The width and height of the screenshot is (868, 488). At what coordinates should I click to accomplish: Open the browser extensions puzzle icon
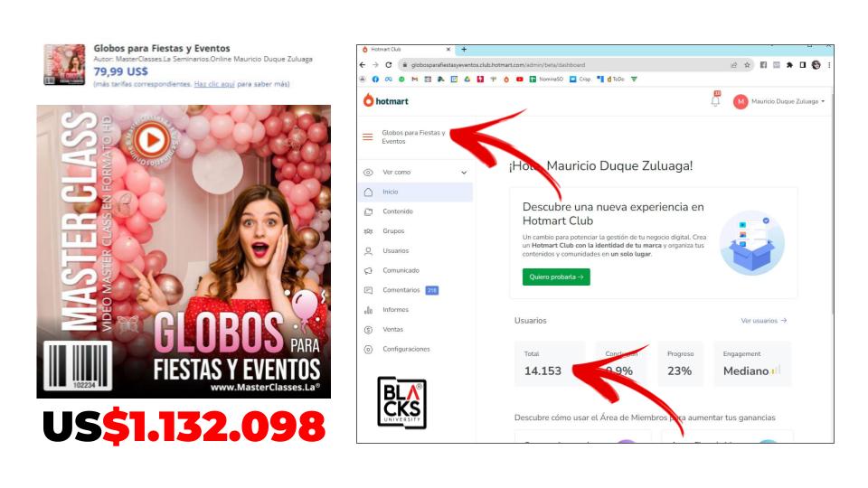(x=789, y=65)
